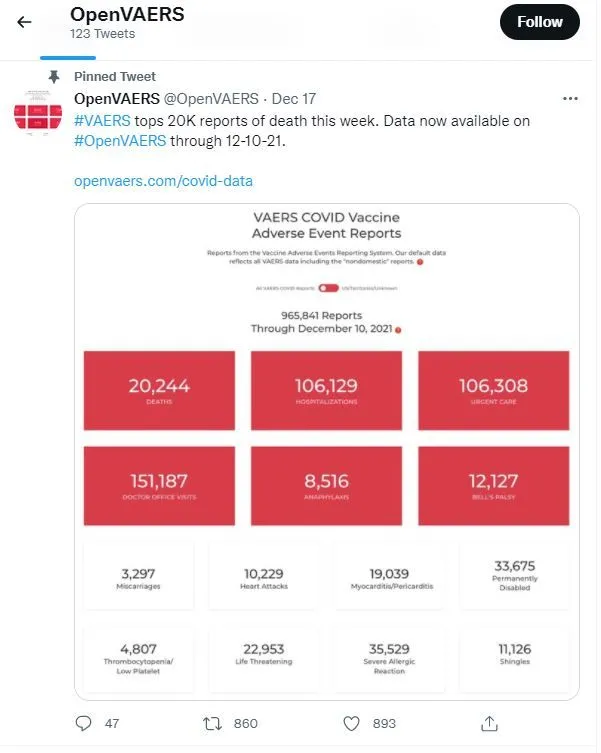Toggle the All VAERS COVID Reports switch
This screenshot has height=753, width=601.
click(x=328, y=287)
